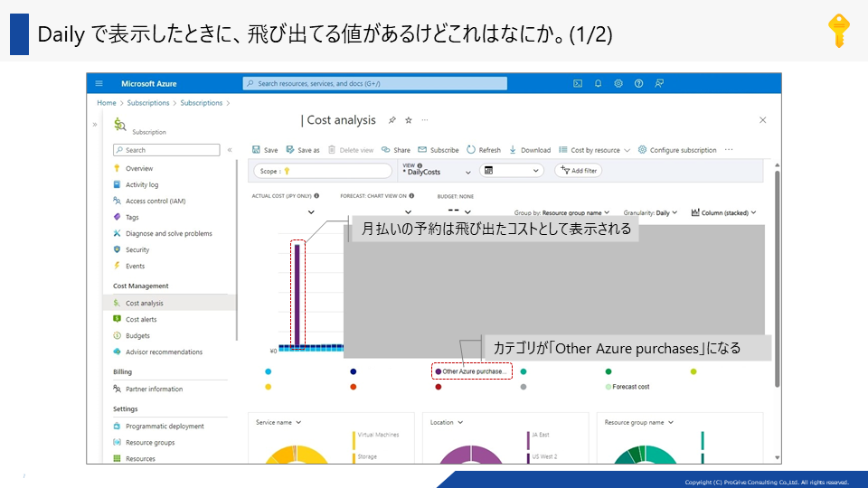Open toolbar overflow ellipsis menu

click(x=729, y=150)
